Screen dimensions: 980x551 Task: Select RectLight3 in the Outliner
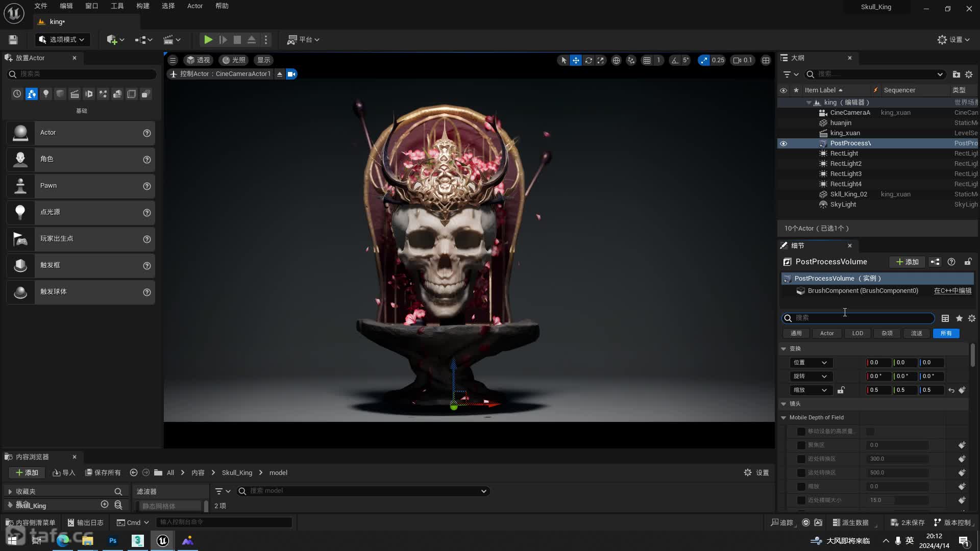point(846,174)
